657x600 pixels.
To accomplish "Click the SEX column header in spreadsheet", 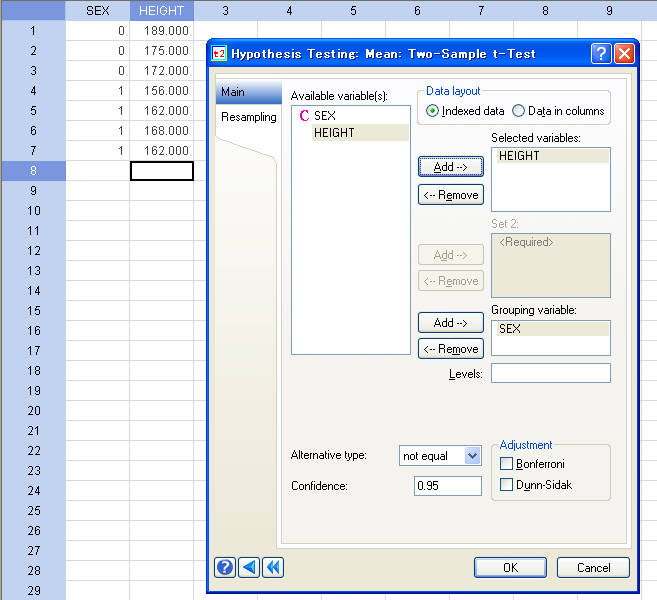I will tap(98, 10).
